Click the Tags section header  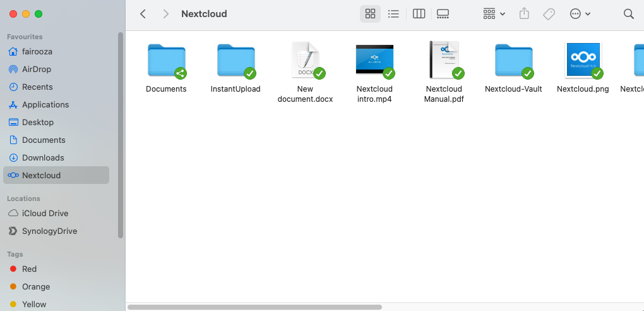pyautogui.click(x=15, y=254)
